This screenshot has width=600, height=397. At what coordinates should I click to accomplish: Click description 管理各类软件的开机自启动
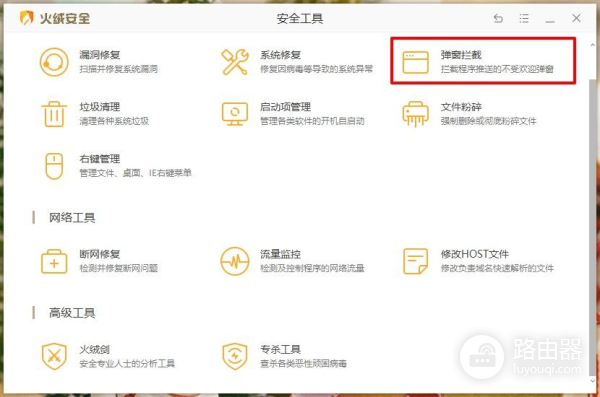pos(312,121)
